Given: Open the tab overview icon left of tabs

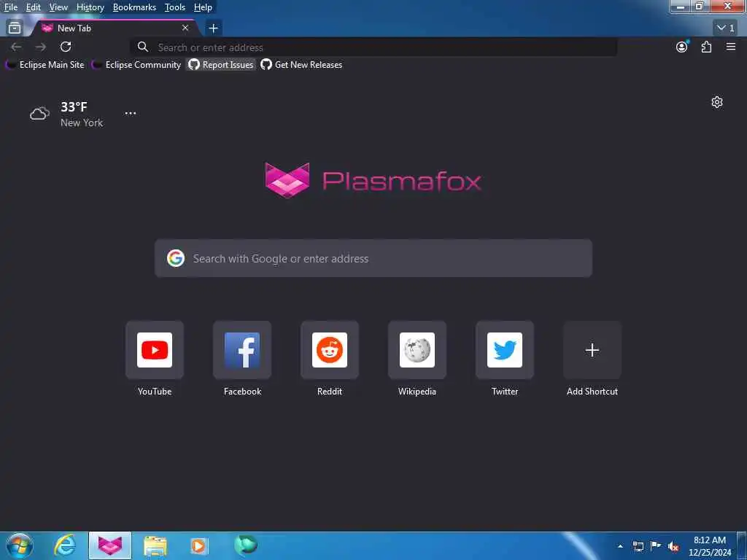Looking at the screenshot, I should point(15,28).
